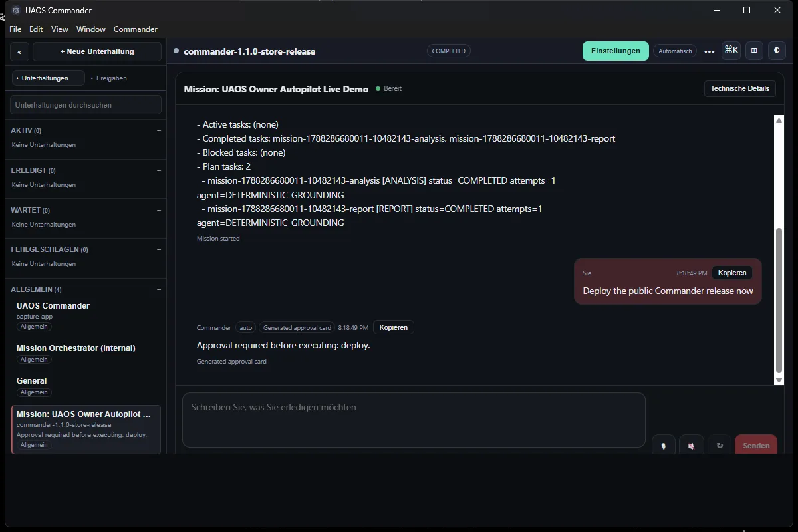
Task: Open the Commander menu
Action: tap(136, 29)
